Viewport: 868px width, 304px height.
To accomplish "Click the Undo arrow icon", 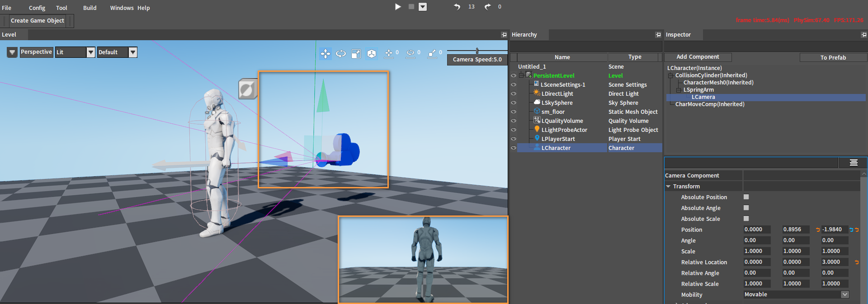I will click(x=457, y=7).
